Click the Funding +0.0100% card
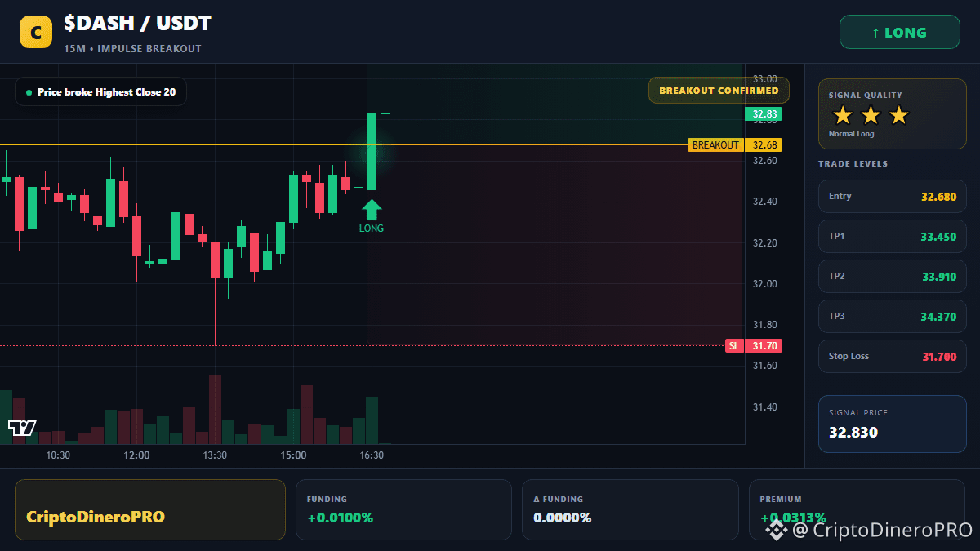 pyautogui.click(x=403, y=509)
